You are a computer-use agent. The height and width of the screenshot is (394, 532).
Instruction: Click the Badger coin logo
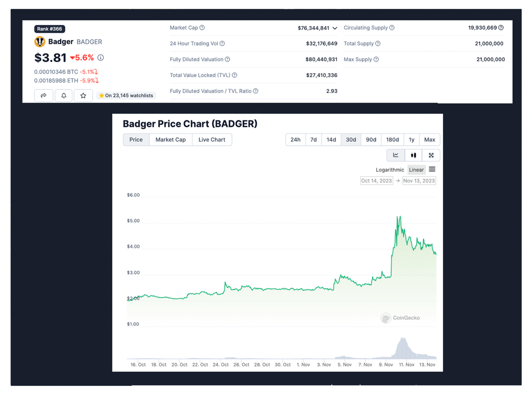[x=40, y=42]
